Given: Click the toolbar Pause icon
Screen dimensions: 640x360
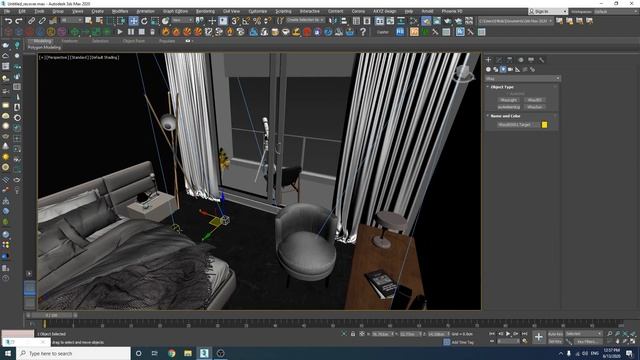Looking at the screenshot, I should point(131,31).
